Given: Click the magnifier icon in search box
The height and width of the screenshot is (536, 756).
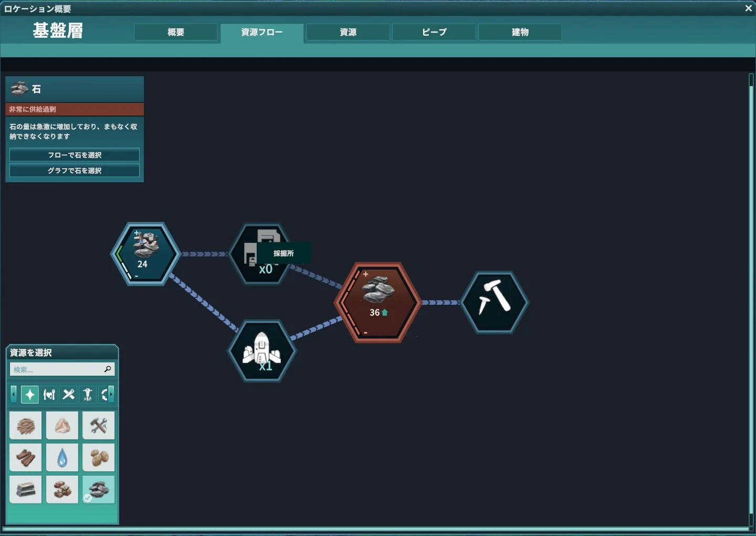Looking at the screenshot, I should (108, 369).
